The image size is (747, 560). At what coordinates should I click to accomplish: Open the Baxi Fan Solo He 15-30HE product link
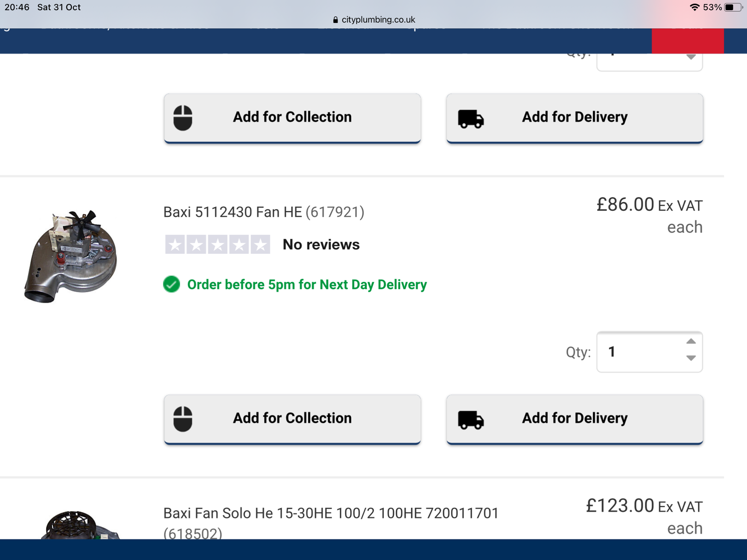tap(331, 513)
